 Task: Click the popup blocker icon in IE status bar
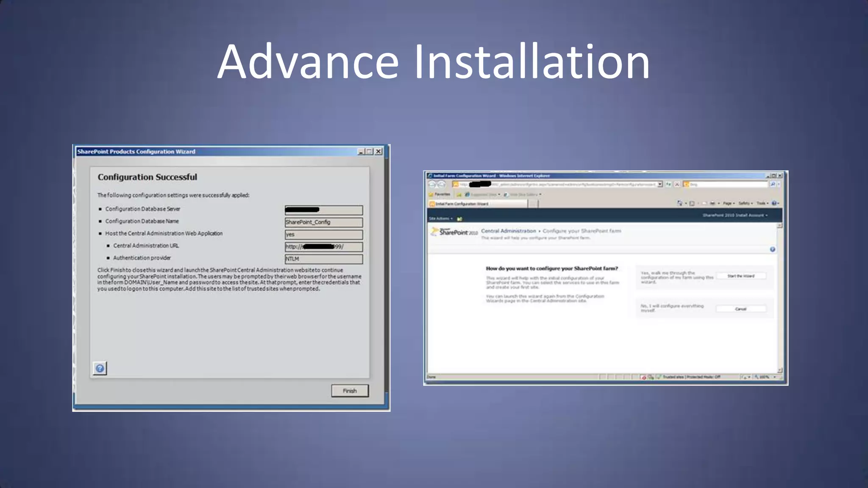click(643, 377)
